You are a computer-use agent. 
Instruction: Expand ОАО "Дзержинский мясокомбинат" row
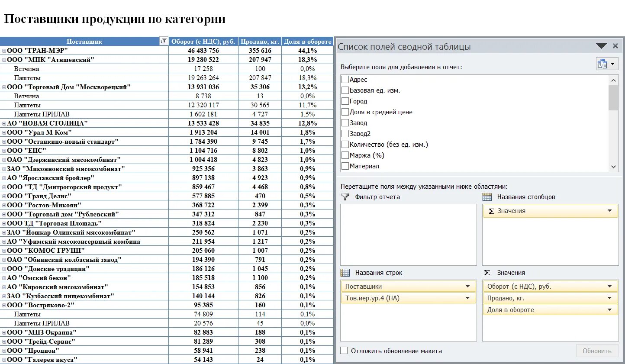pos(4,160)
